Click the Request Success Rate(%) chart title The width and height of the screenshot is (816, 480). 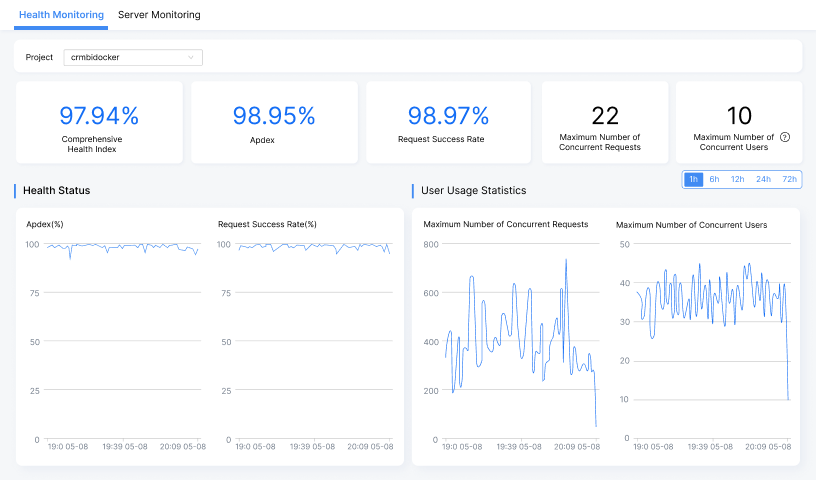[267, 224]
